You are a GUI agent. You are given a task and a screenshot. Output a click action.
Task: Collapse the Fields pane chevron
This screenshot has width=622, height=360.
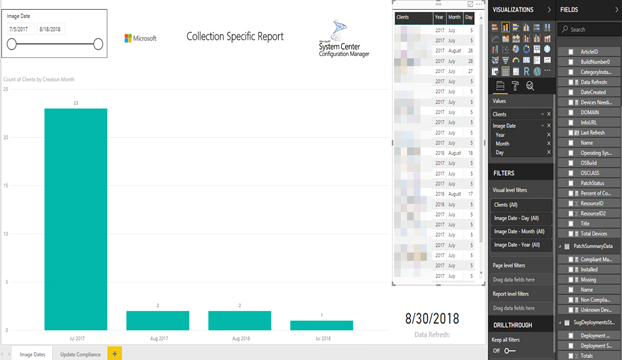pyautogui.click(x=617, y=10)
